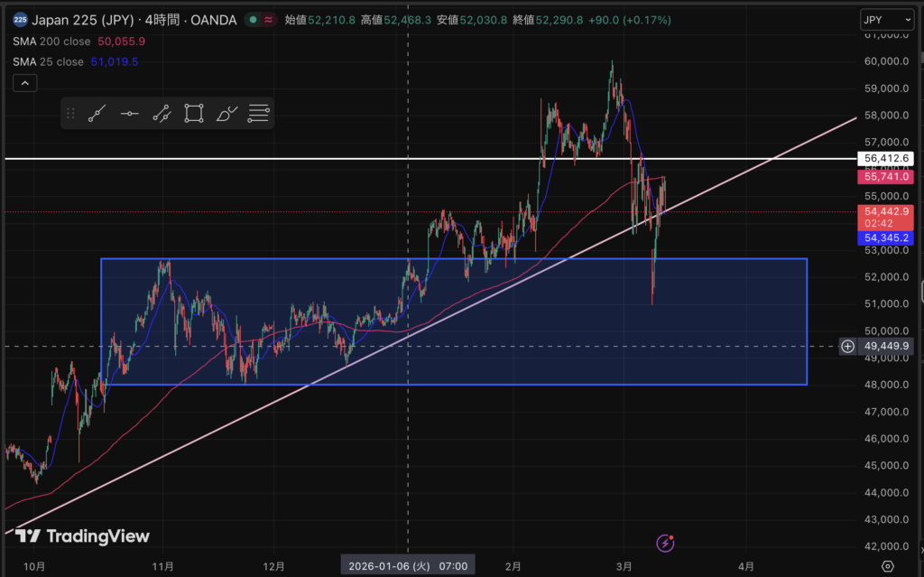Click the TradingView logo link
This screenshot has height=577, width=924.
pyautogui.click(x=82, y=536)
